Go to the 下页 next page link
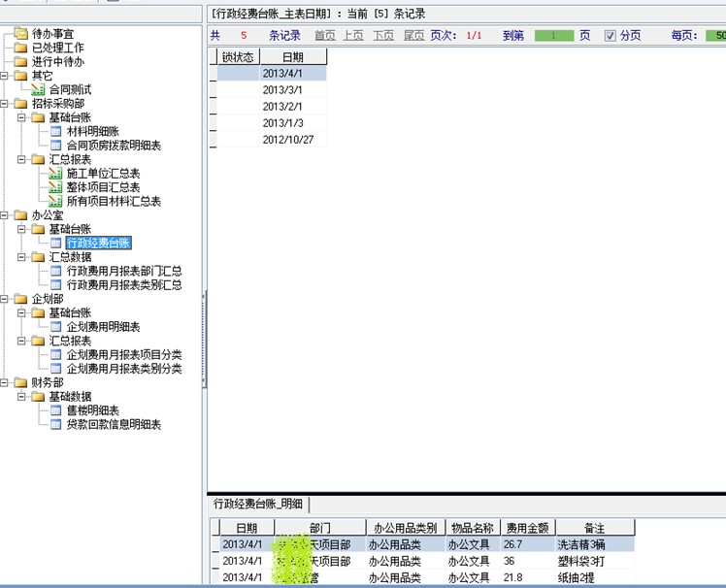726x588 pixels. 382,36
